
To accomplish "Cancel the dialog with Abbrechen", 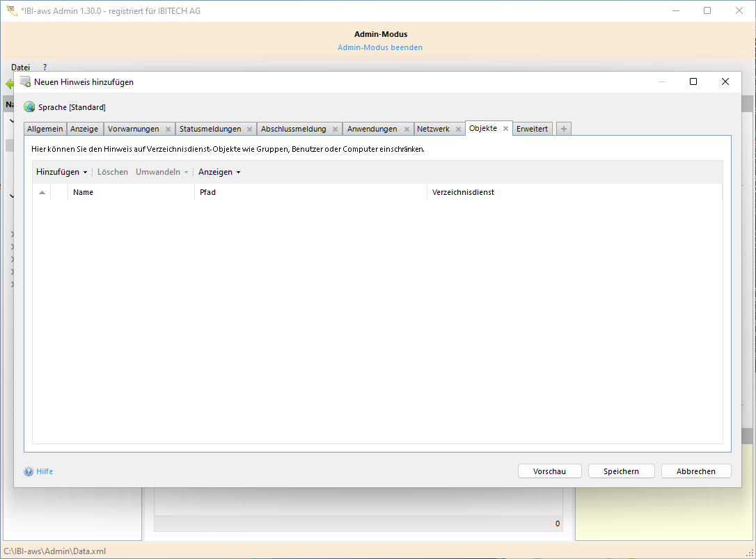I will coord(696,471).
